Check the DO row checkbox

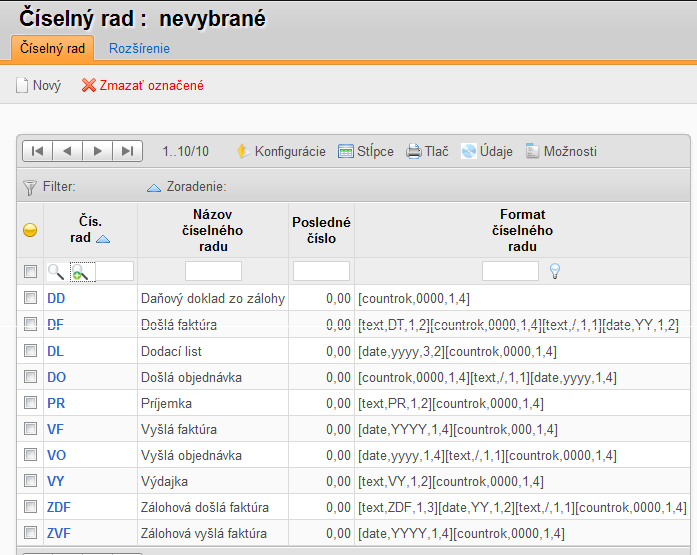click(x=30, y=376)
